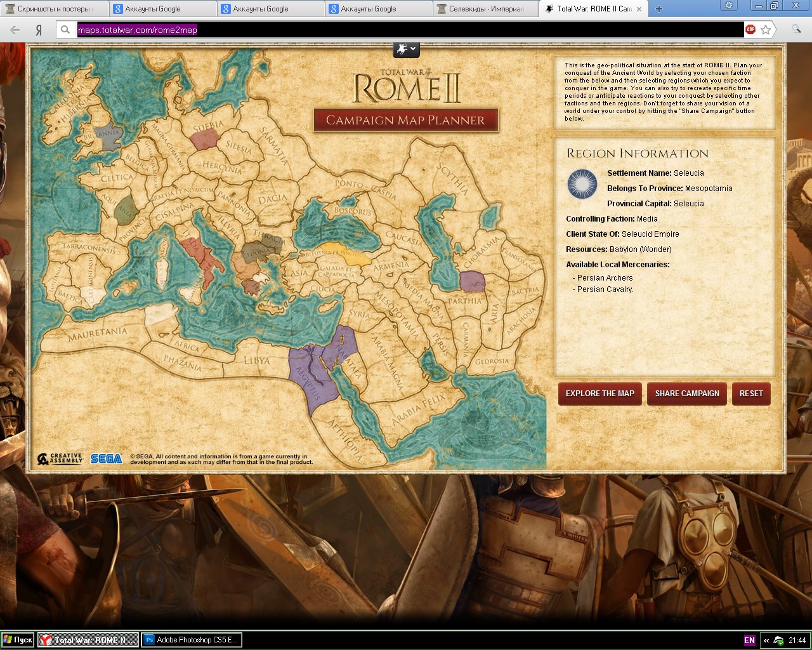Click the Seleucid sunburst emblem in Region Information
The width and height of the screenshot is (812, 650).
tap(582, 185)
